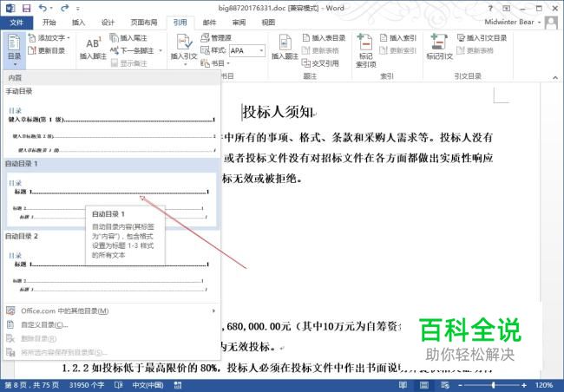Click the 添加文字 add text icon
Image resolution: width=564 pixels, height=392 pixels.
[x=32, y=38]
